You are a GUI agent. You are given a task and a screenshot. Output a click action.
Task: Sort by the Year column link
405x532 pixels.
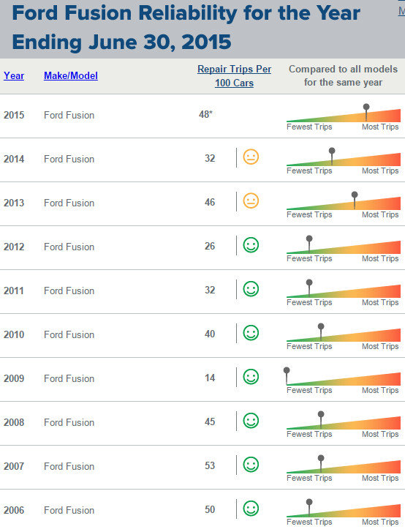tap(14, 75)
